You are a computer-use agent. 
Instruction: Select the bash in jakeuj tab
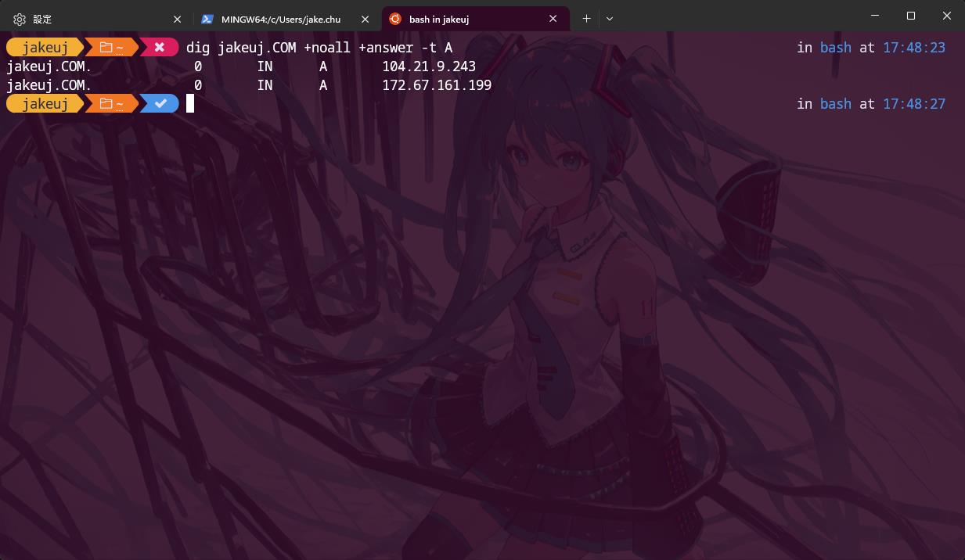coord(476,19)
